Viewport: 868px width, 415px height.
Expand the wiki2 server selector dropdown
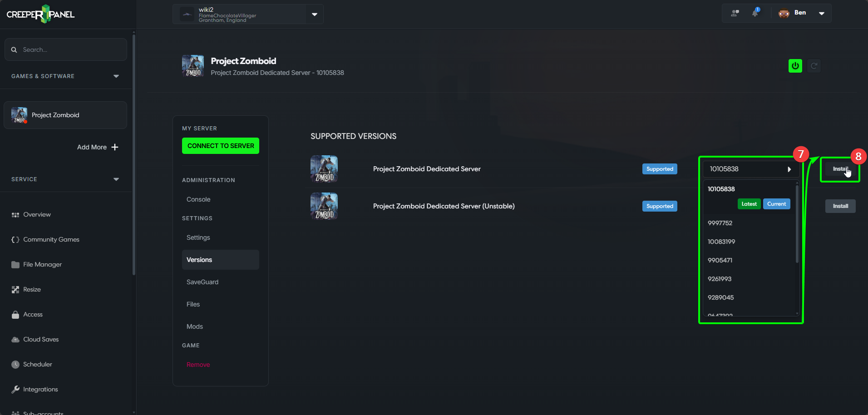coord(314,14)
